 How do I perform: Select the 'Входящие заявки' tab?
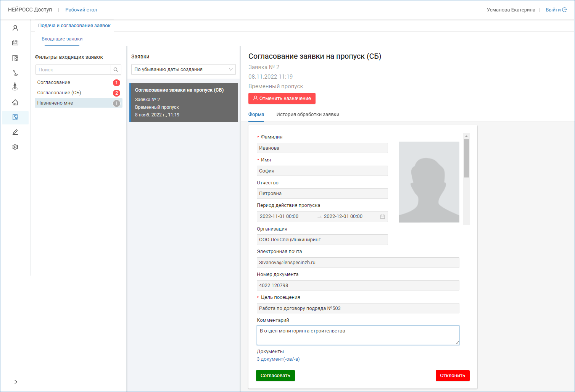coord(62,39)
